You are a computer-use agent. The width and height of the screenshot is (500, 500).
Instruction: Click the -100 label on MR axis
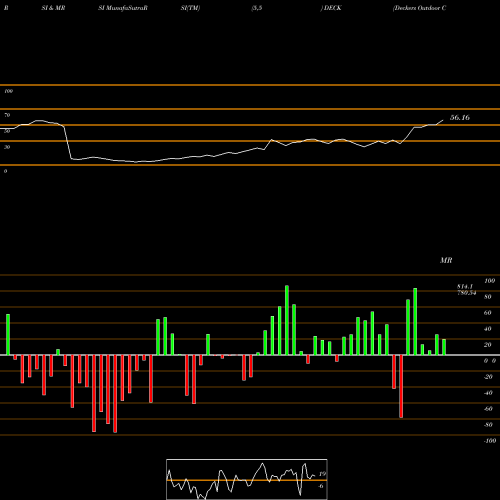tap(490, 441)
